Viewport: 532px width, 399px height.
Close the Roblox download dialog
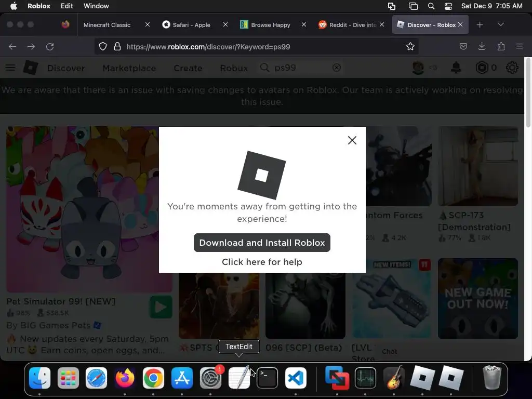pyautogui.click(x=352, y=140)
